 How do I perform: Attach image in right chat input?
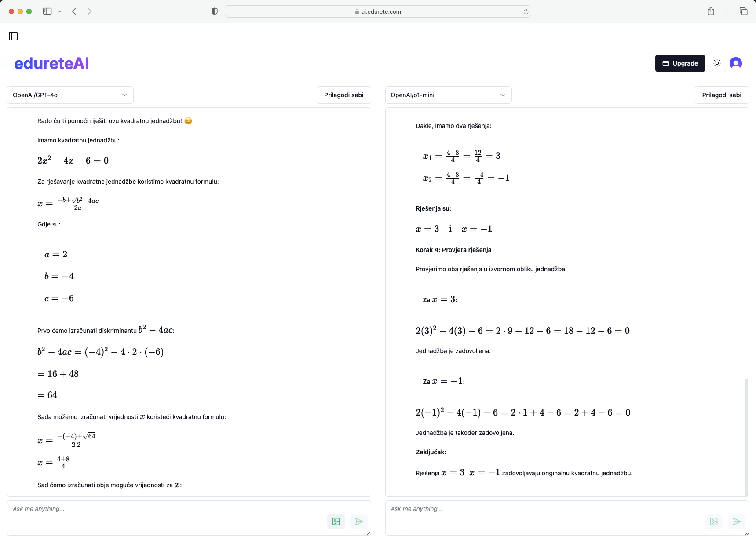(714, 522)
